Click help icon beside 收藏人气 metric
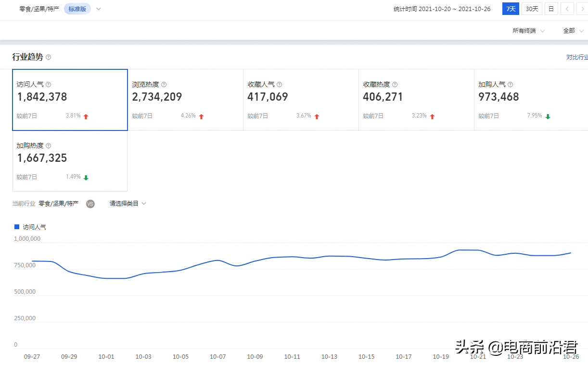This screenshot has height=365, width=588. 279,84
